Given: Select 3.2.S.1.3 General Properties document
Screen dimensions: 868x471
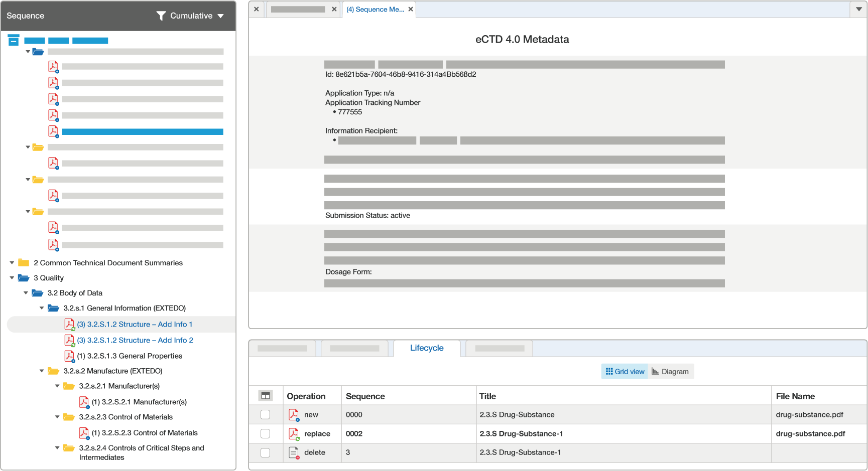Looking at the screenshot, I should pos(130,356).
